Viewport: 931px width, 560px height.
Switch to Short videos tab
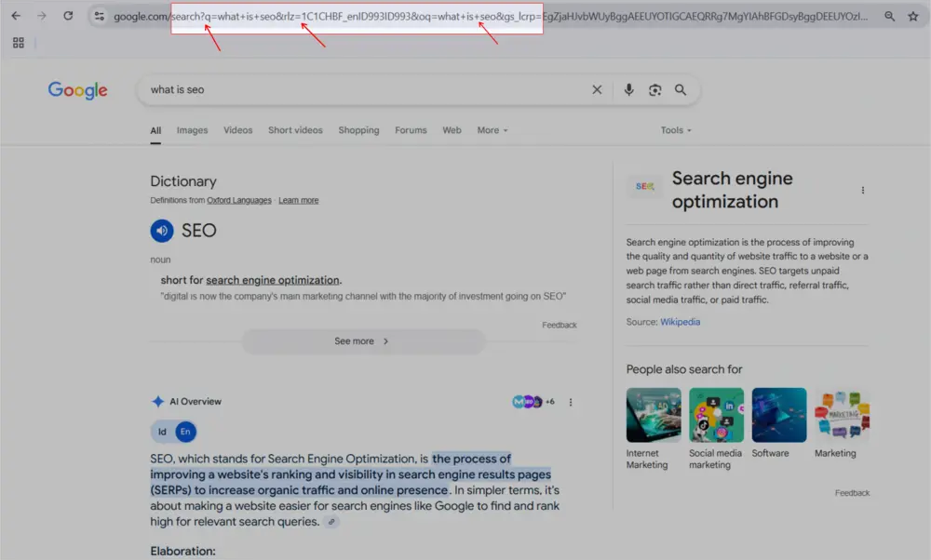point(295,130)
